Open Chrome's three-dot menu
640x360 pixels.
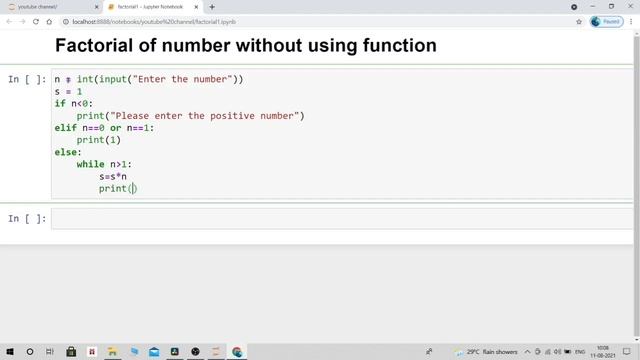(631, 22)
